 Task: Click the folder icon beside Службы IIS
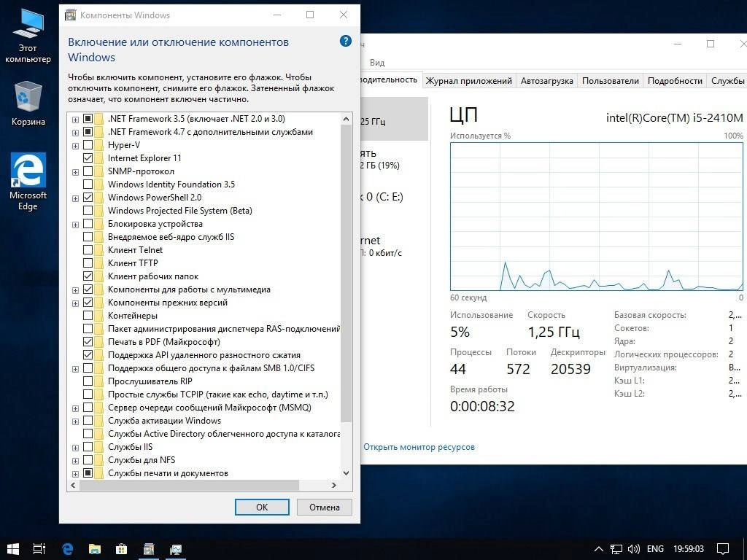pos(98,447)
